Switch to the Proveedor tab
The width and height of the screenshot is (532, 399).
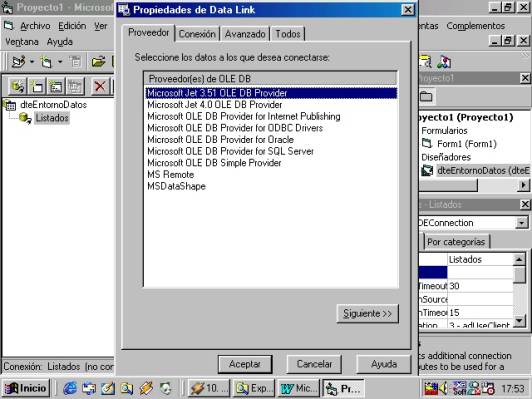[x=149, y=33]
